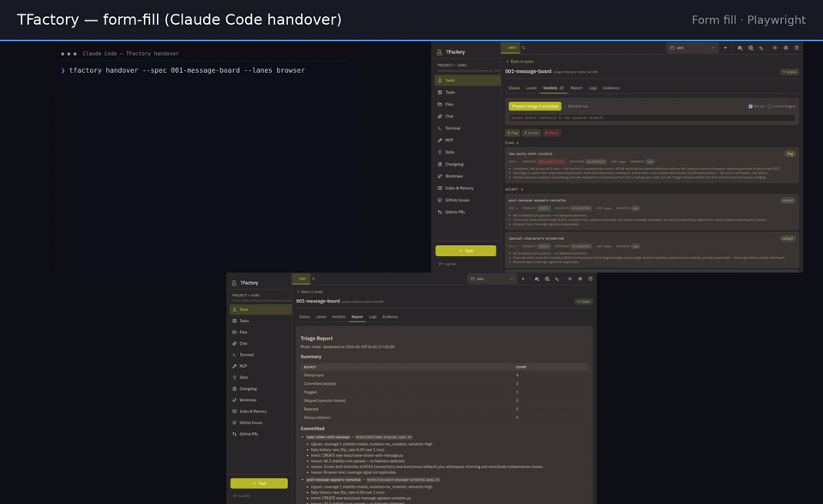Click yellow + Task button in Report window
823x504 pixels.
pos(259,483)
